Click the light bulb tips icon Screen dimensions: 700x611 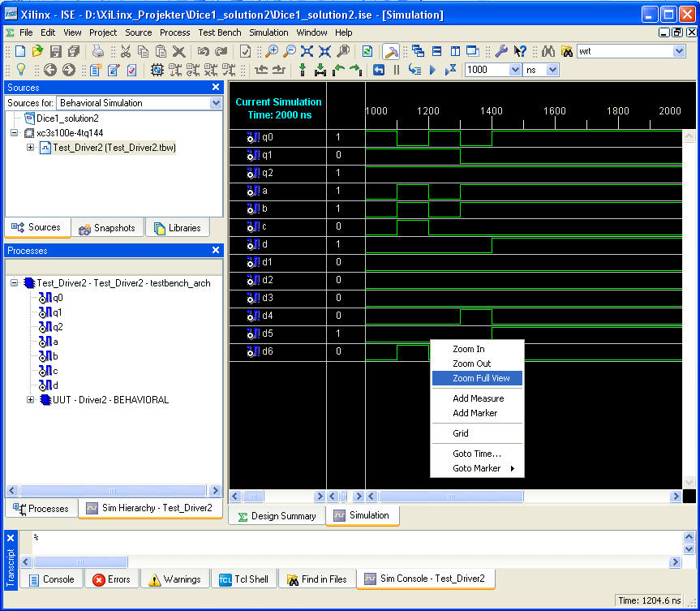pyautogui.click(x=21, y=70)
